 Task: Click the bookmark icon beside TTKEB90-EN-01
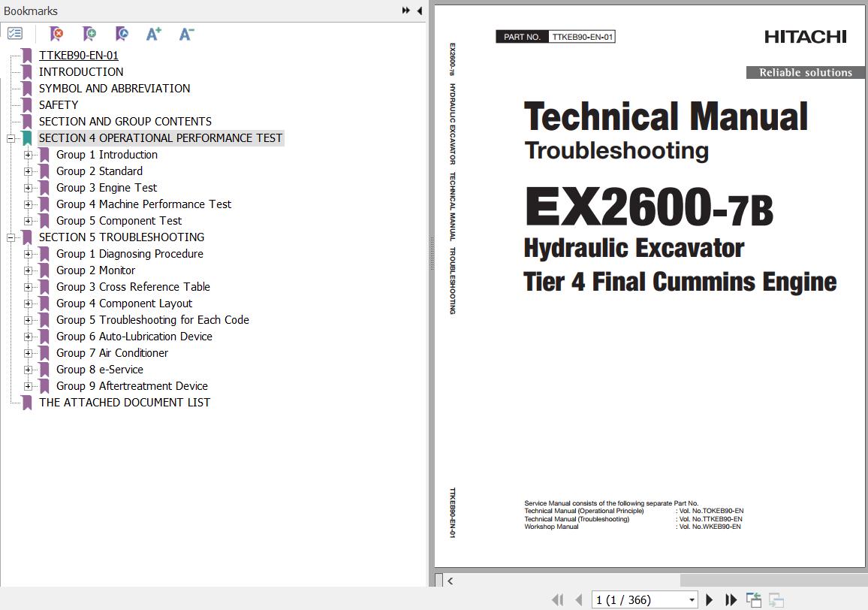pyautogui.click(x=26, y=56)
